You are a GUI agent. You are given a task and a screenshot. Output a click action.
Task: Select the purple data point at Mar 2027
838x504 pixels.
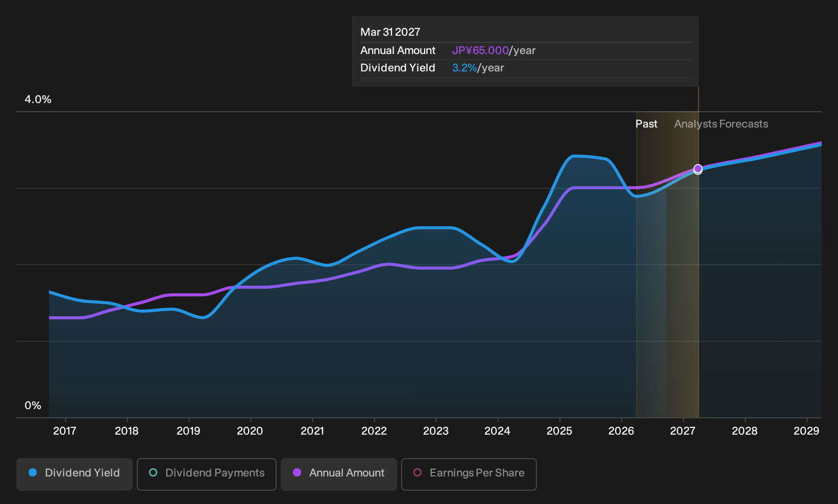tap(698, 169)
